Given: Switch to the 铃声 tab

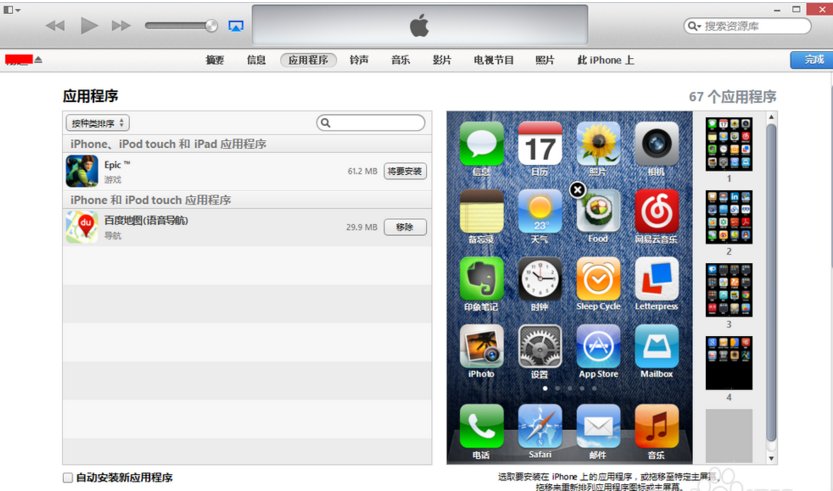Looking at the screenshot, I should point(359,60).
